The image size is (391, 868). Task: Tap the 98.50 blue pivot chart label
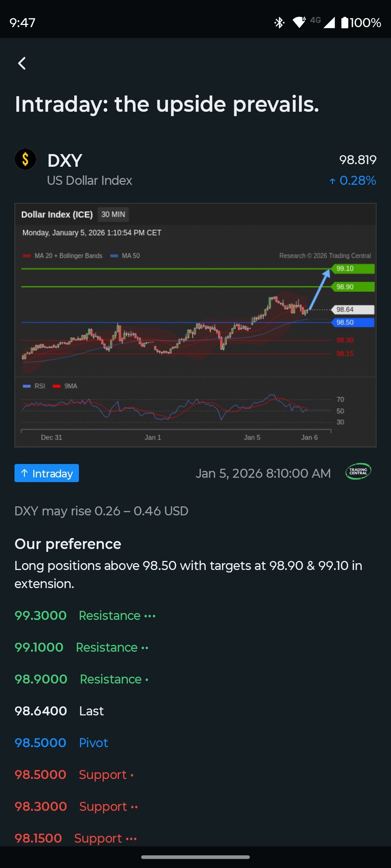tap(353, 322)
